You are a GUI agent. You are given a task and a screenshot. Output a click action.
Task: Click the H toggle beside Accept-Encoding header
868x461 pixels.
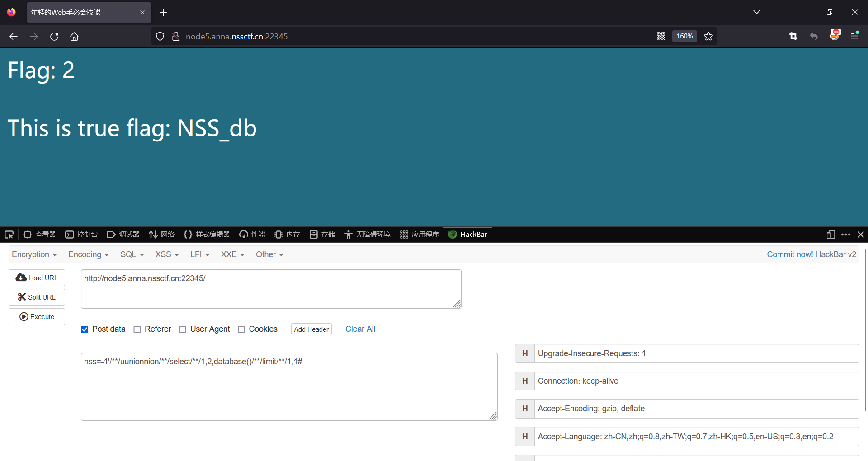(x=525, y=409)
